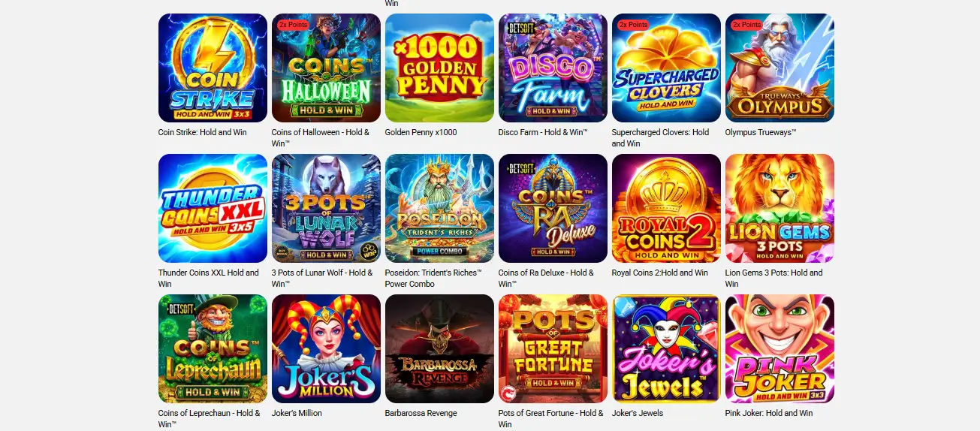Viewport: 980px width, 431px height.
Task: Click Barbarossa Revenge game tile
Action: [439, 348]
